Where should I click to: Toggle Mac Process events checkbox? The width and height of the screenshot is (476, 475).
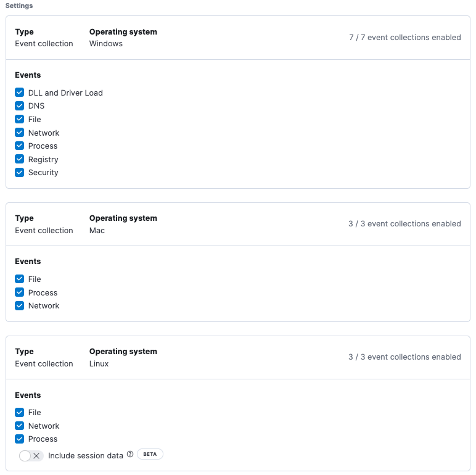coord(20,292)
